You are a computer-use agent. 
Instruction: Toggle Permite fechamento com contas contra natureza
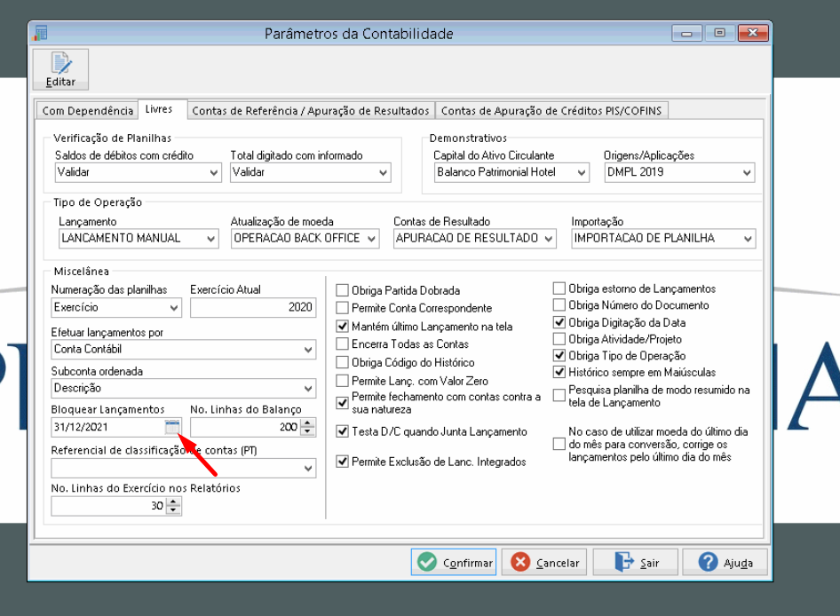(343, 403)
